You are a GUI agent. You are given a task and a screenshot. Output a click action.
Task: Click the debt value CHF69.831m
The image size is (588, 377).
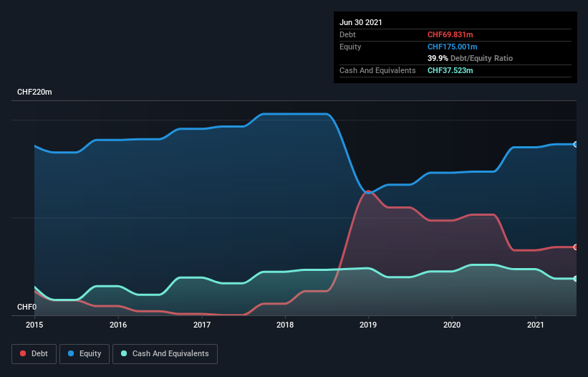[450, 35]
